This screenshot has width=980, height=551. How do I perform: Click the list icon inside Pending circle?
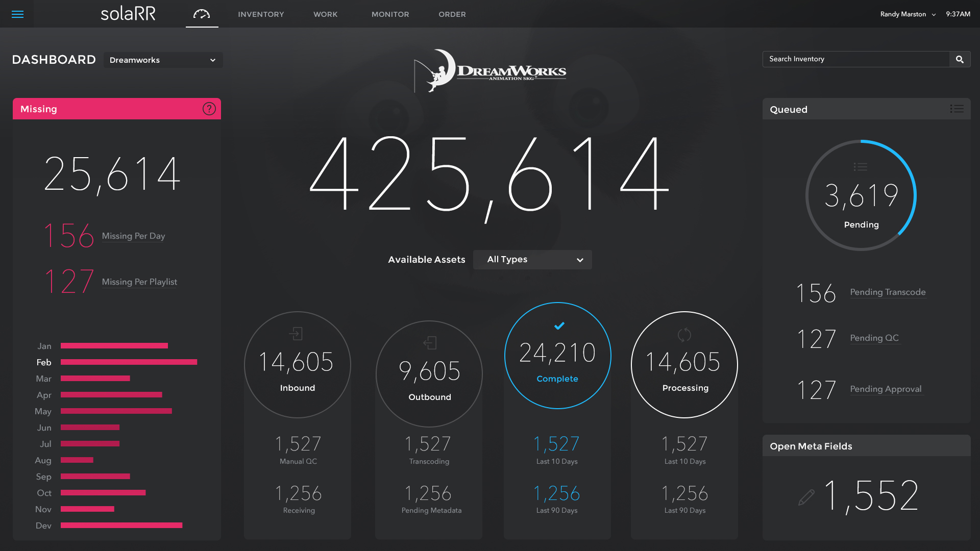click(861, 167)
